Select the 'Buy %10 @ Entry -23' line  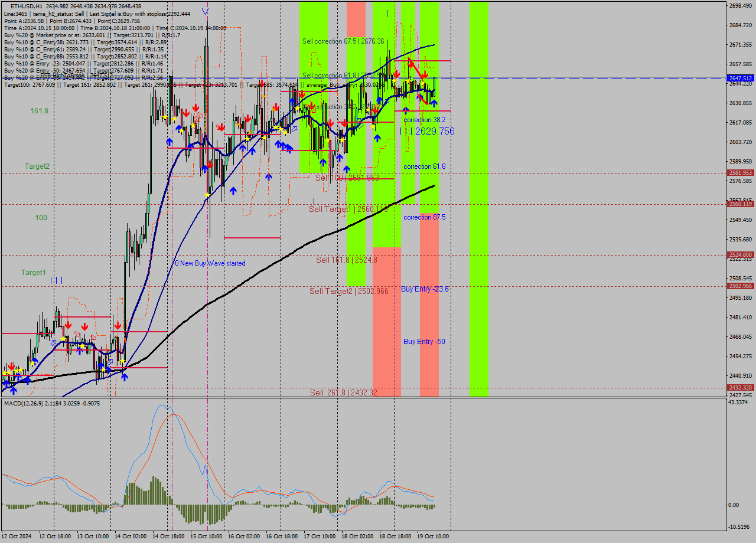click(x=83, y=63)
